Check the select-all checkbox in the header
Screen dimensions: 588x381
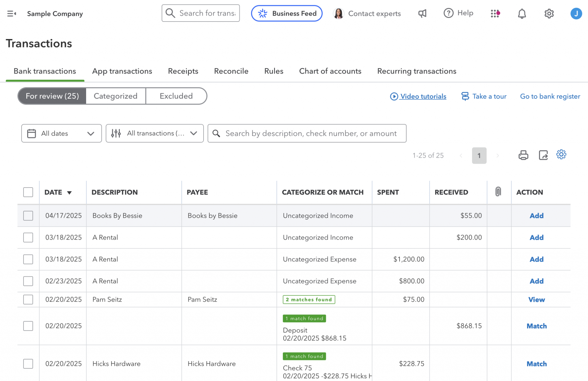(28, 192)
